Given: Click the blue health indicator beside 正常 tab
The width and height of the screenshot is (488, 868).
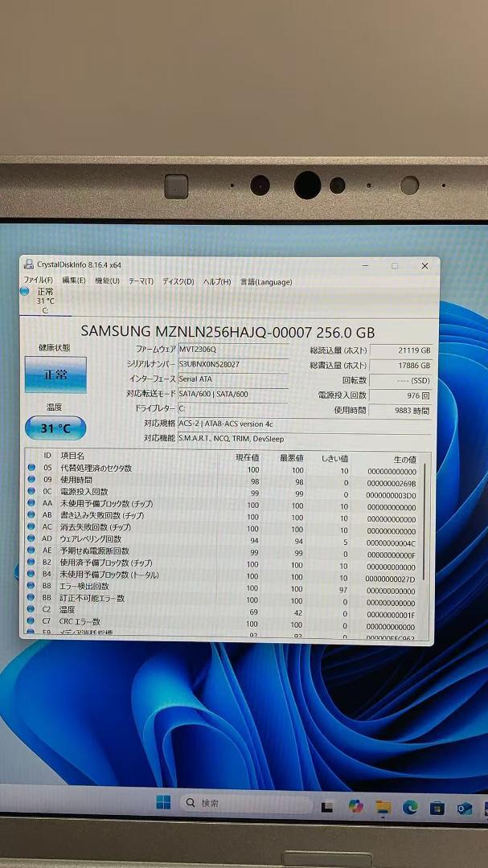Looking at the screenshot, I should tap(24, 291).
